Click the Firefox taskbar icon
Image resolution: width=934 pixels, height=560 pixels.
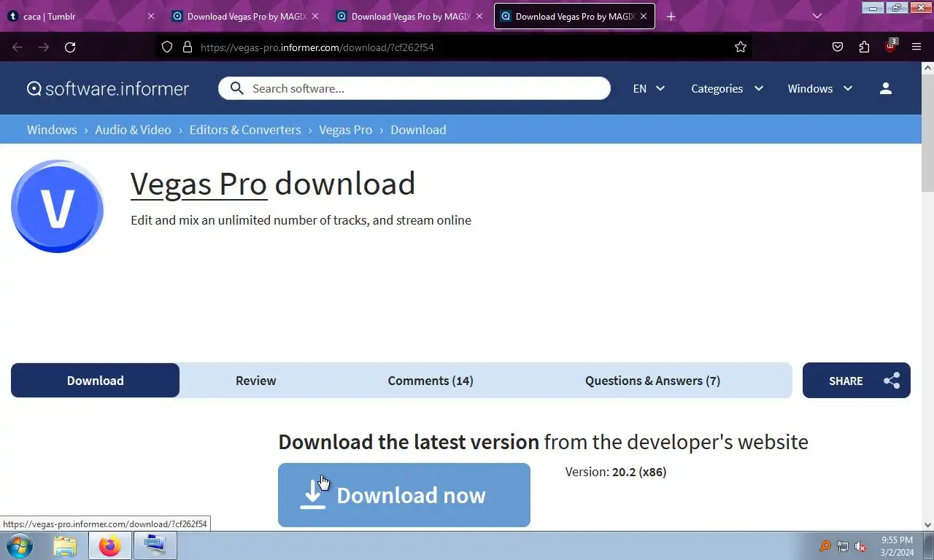coord(110,545)
